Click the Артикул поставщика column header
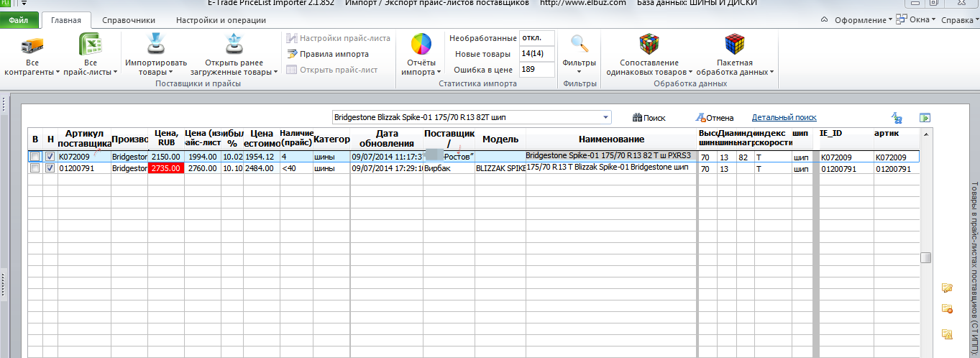The height and width of the screenshot is (358, 980). (84, 139)
